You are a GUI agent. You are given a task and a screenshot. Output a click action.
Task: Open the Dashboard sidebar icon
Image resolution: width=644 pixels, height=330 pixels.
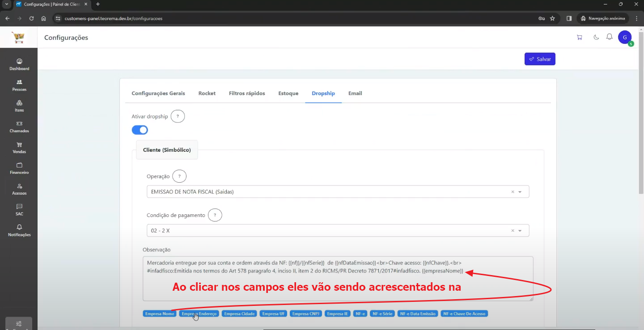tap(19, 64)
